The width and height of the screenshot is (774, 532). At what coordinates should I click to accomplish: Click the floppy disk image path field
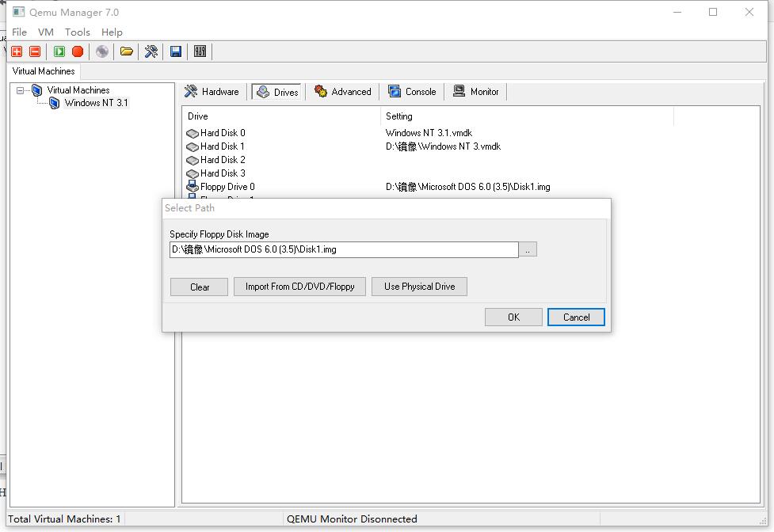344,249
